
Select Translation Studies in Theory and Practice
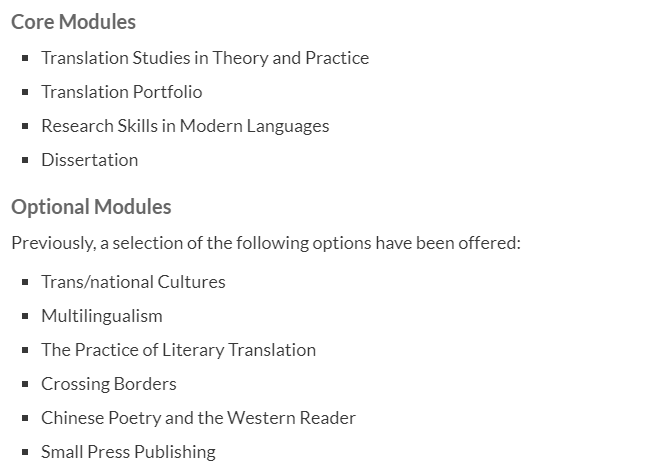click(x=205, y=58)
